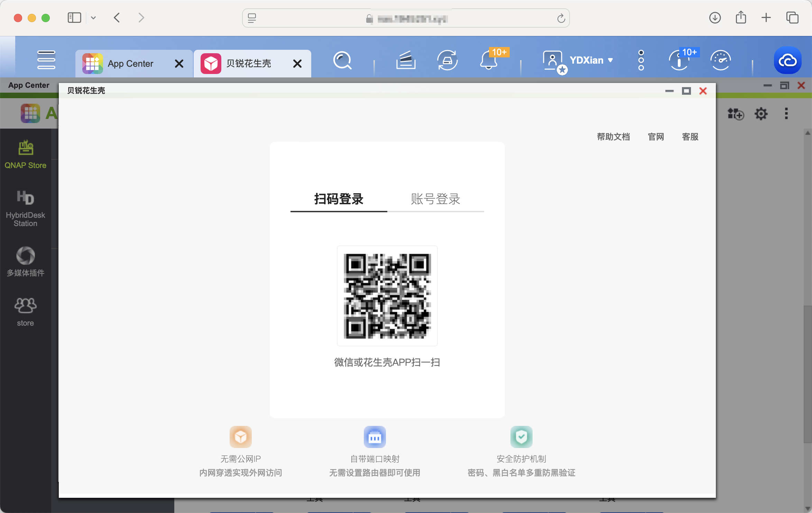Select 多媒体插件 in App Center sidebar
812x513 pixels.
click(x=26, y=261)
